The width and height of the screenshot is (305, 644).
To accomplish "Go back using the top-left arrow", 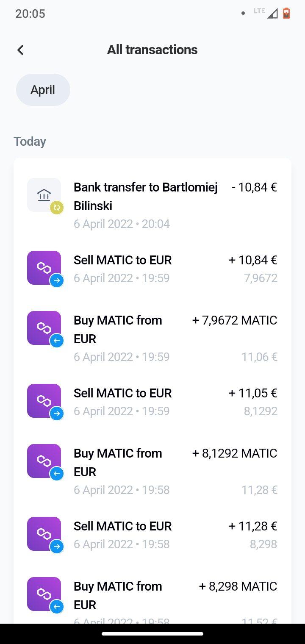I will pos(20,50).
